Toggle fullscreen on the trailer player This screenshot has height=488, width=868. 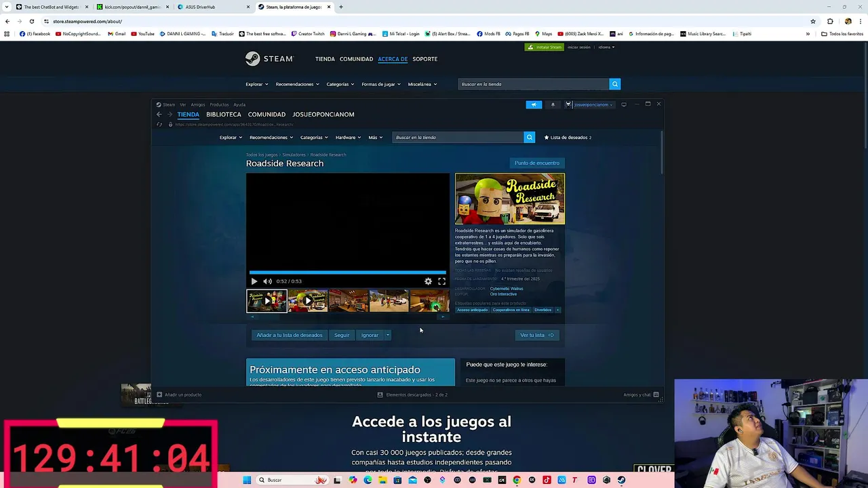click(x=441, y=281)
